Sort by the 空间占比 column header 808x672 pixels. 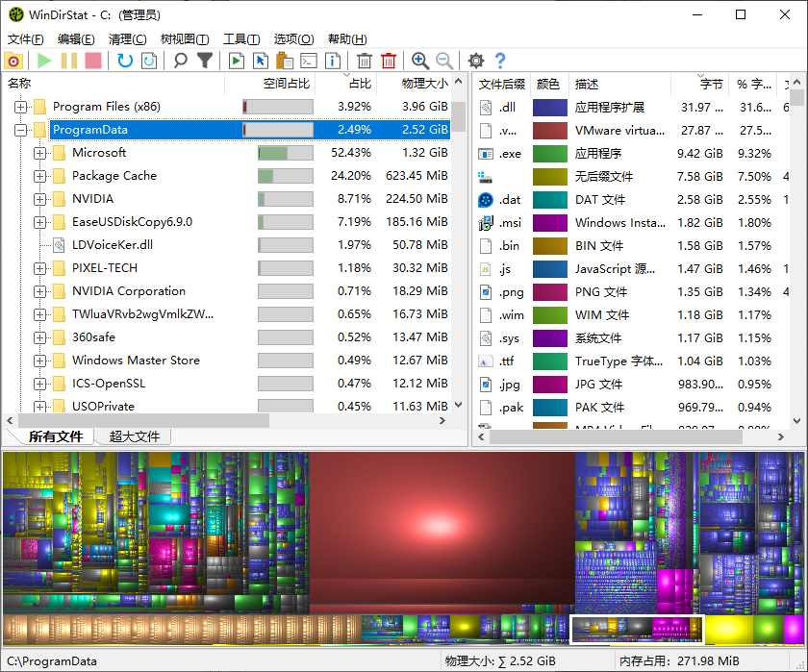point(270,84)
